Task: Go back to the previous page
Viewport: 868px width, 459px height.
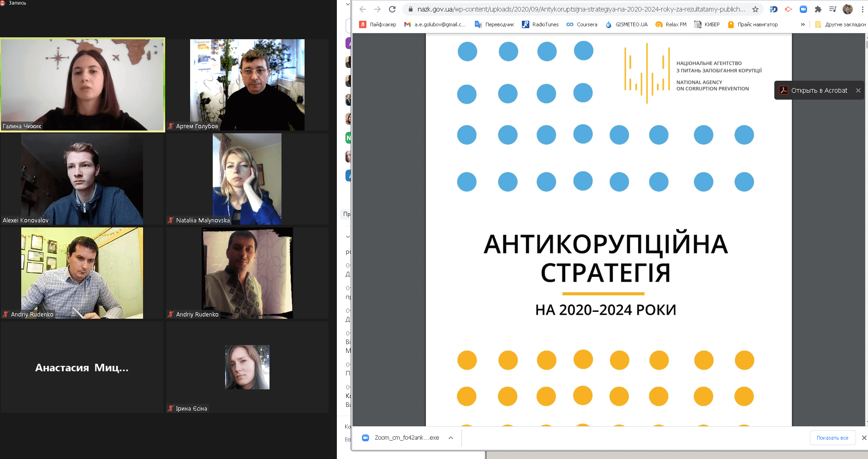Action: click(363, 9)
